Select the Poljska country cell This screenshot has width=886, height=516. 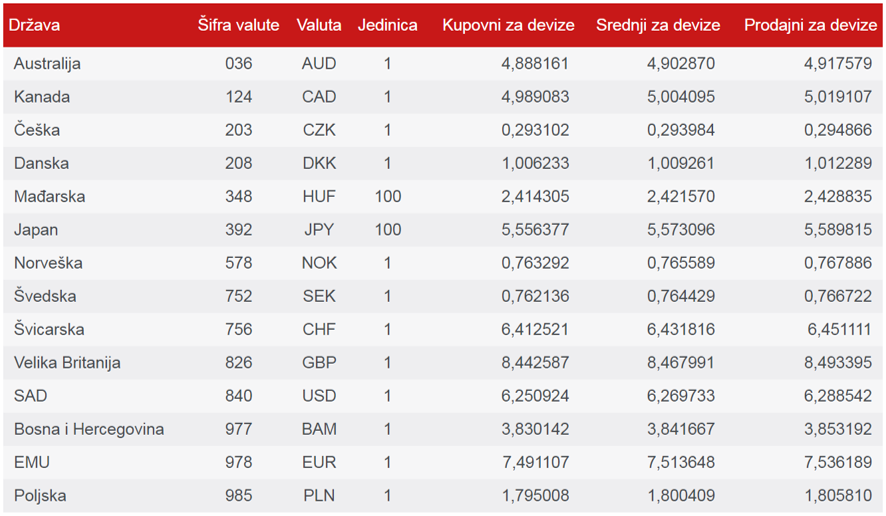point(40,496)
